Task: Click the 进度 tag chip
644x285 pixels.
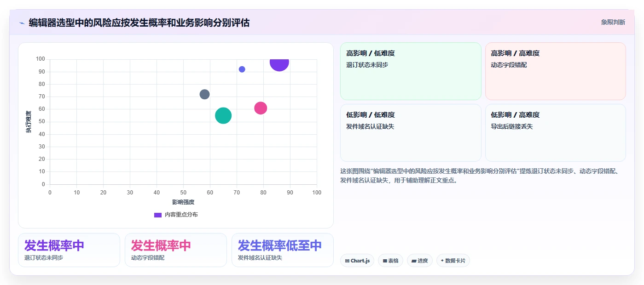Action: (x=420, y=261)
